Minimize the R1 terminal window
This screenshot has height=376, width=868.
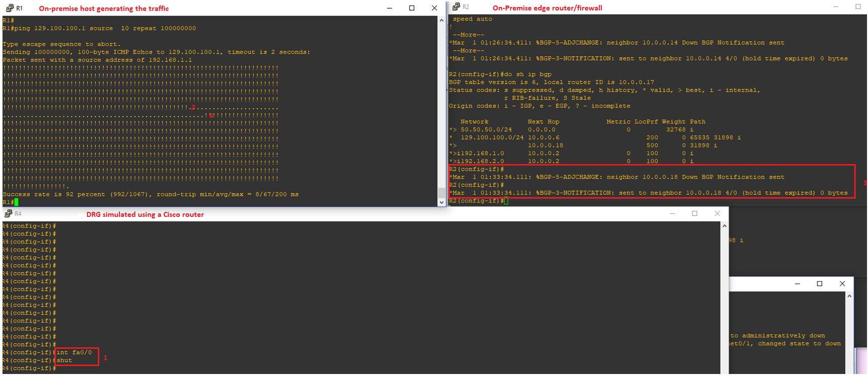pos(390,8)
